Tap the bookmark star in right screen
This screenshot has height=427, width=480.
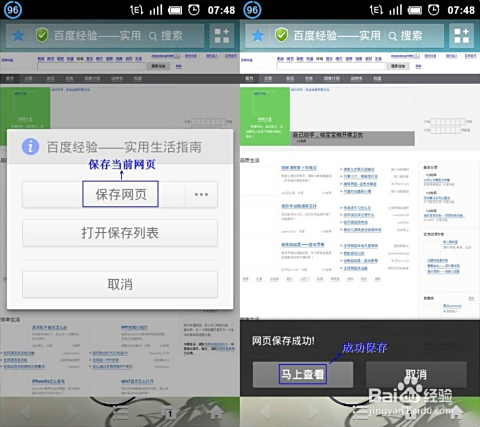point(258,36)
